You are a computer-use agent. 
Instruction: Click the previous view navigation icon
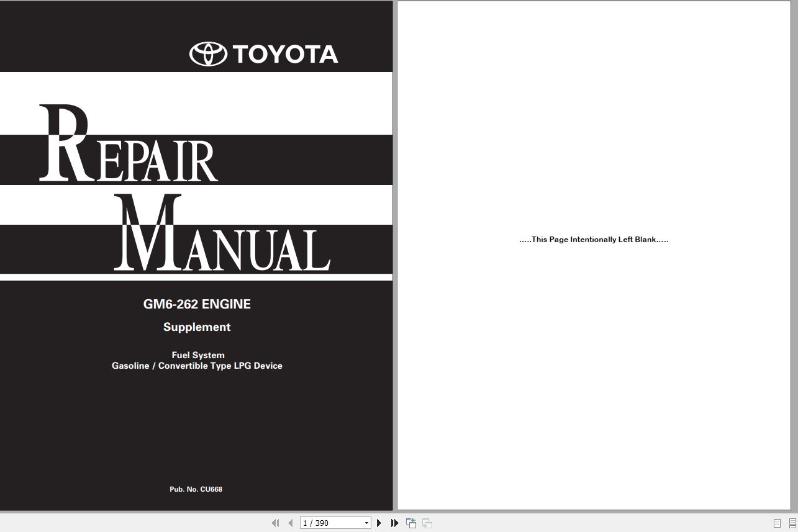pos(411,523)
